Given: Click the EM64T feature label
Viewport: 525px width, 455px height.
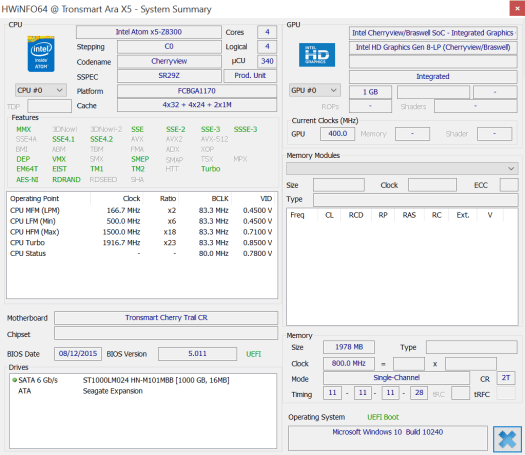Looking at the screenshot, I should [x=27, y=169].
